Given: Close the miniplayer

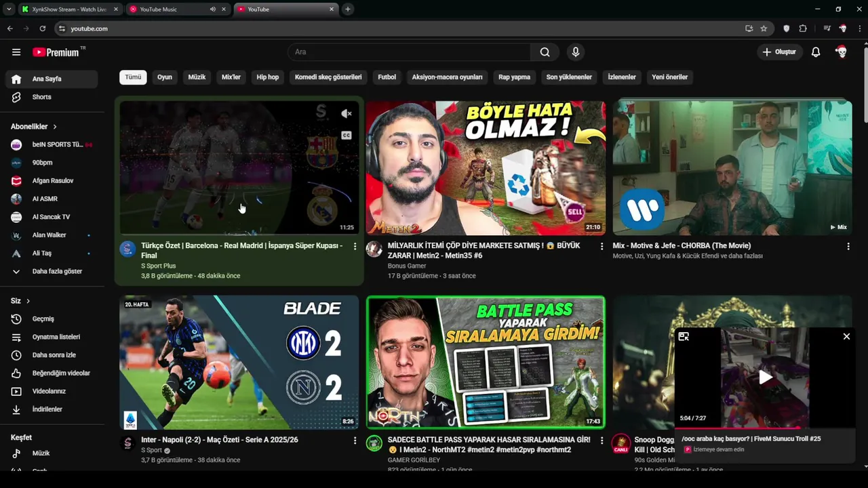Looking at the screenshot, I should (x=846, y=336).
